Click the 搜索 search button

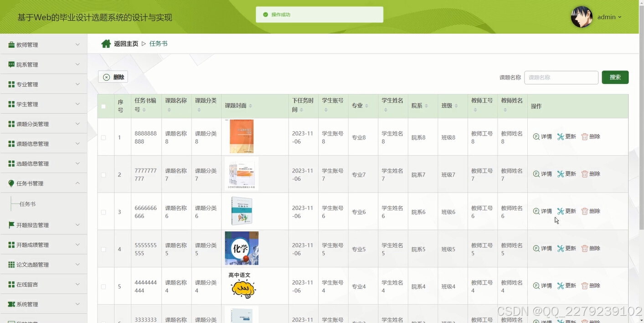pos(615,77)
